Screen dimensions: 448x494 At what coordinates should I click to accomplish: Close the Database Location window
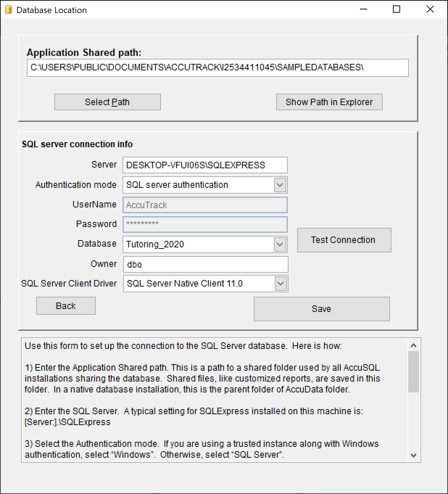click(x=430, y=9)
